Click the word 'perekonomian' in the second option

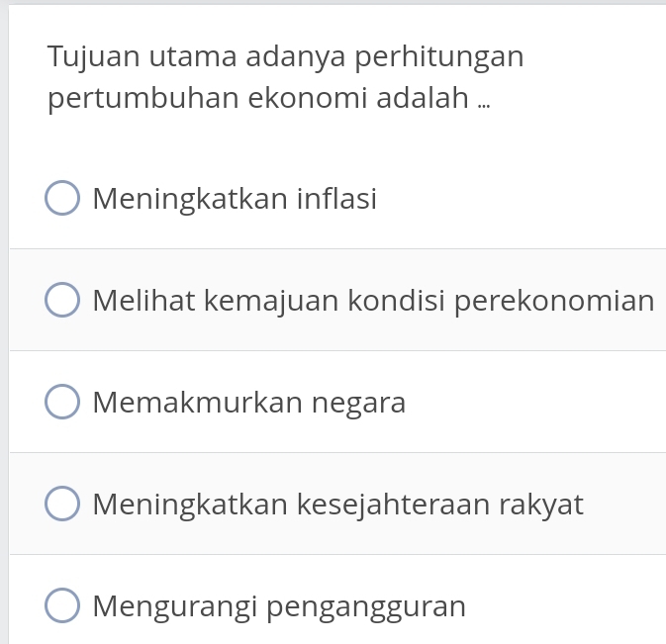tap(554, 301)
